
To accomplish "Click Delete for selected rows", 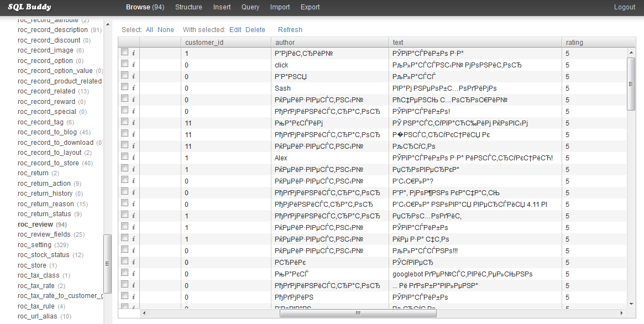I will (255, 29).
